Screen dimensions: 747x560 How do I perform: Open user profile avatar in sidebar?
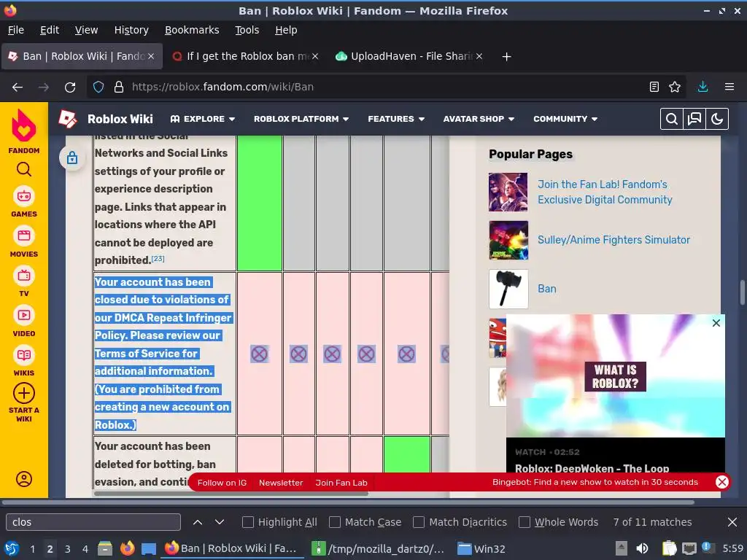point(24,478)
